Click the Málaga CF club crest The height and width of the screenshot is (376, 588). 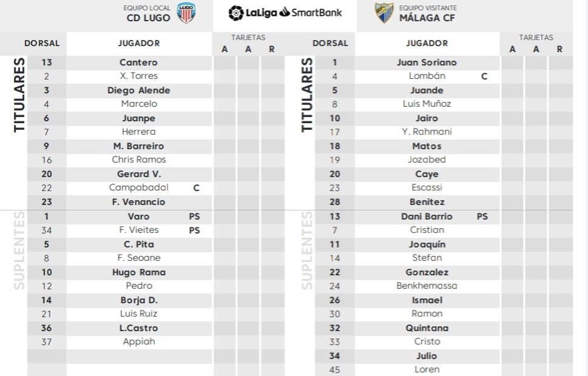(384, 13)
